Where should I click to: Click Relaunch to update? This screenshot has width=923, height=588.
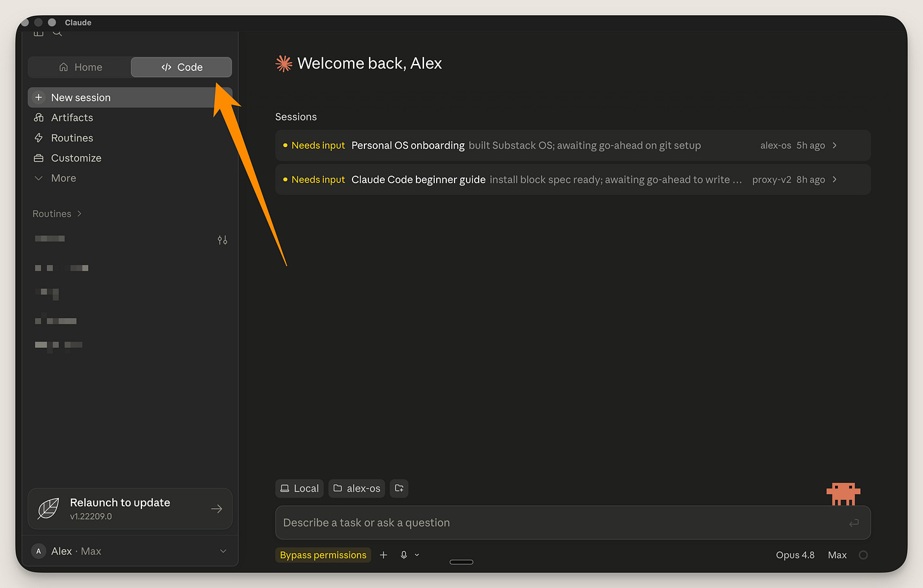click(x=130, y=509)
